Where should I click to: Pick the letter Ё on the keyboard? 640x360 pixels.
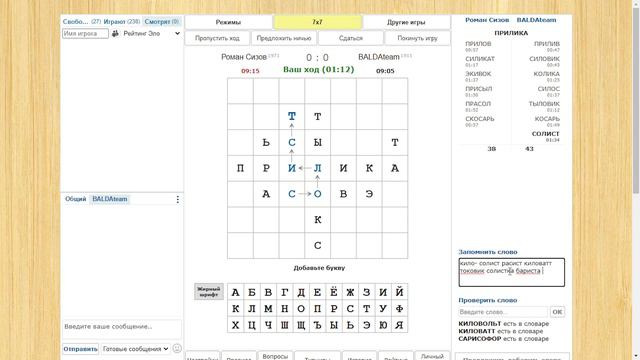[334, 292]
